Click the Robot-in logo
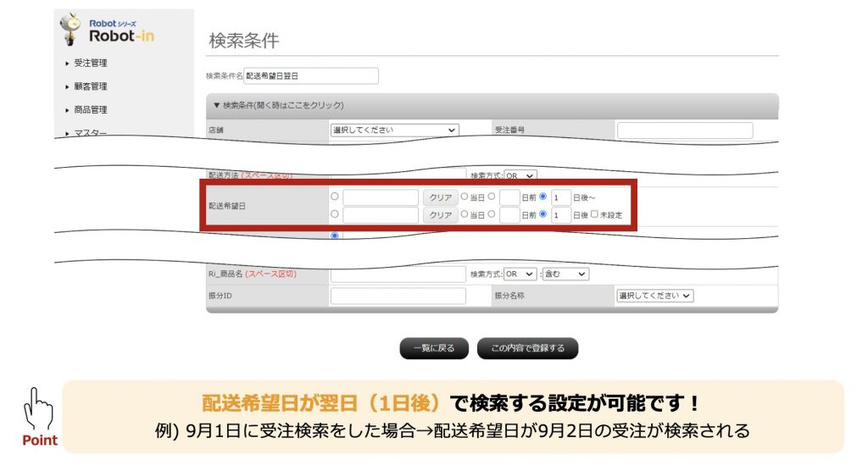Viewport: 868px width, 471px height. [108, 30]
